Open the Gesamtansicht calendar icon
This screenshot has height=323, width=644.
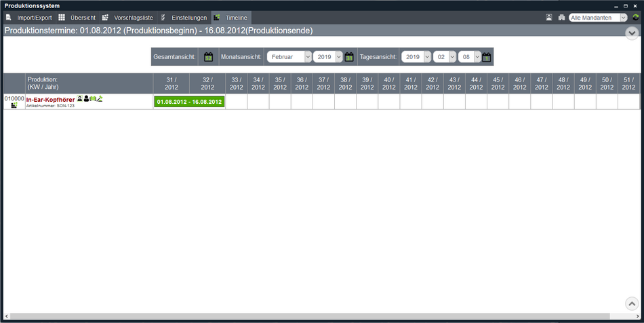(x=209, y=57)
